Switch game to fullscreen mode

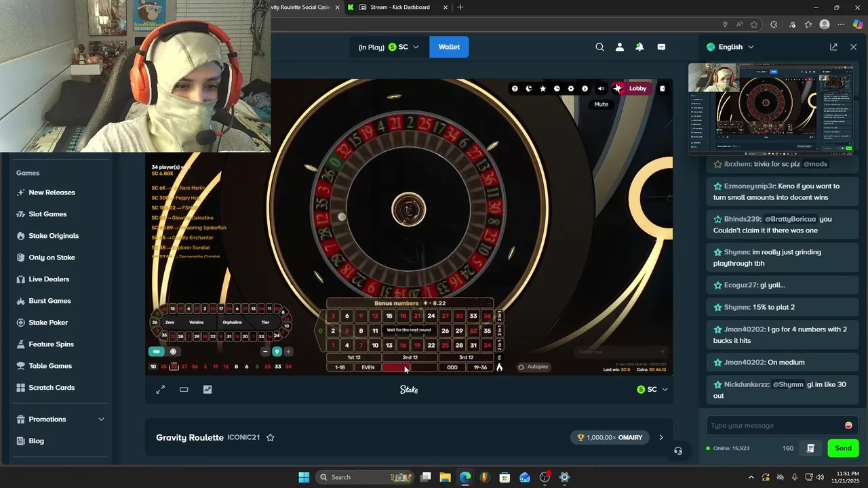coord(161,390)
